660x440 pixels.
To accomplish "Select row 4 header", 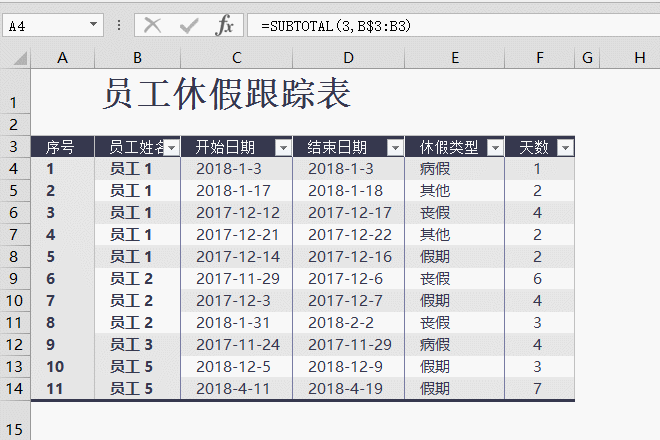I will [x=14, y=168].
